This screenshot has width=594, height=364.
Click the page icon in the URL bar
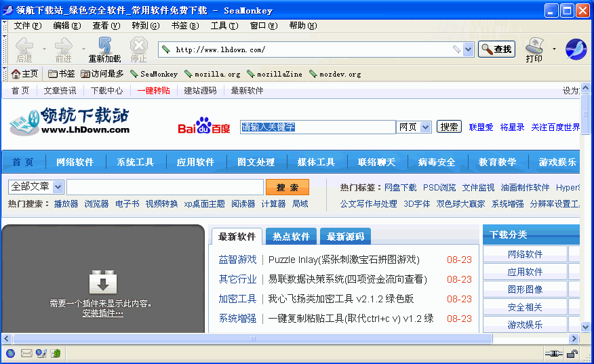(166, 49)
